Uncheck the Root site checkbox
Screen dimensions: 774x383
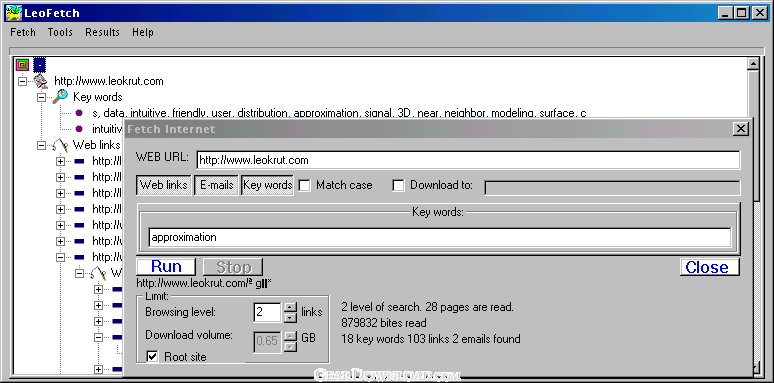(x=153, y=356)
